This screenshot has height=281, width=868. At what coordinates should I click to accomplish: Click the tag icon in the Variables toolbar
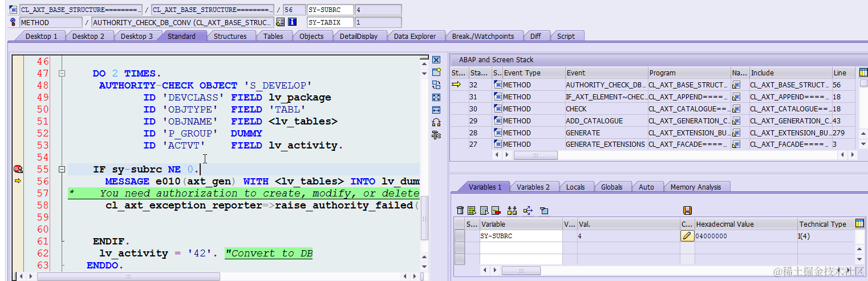(544, 211)
